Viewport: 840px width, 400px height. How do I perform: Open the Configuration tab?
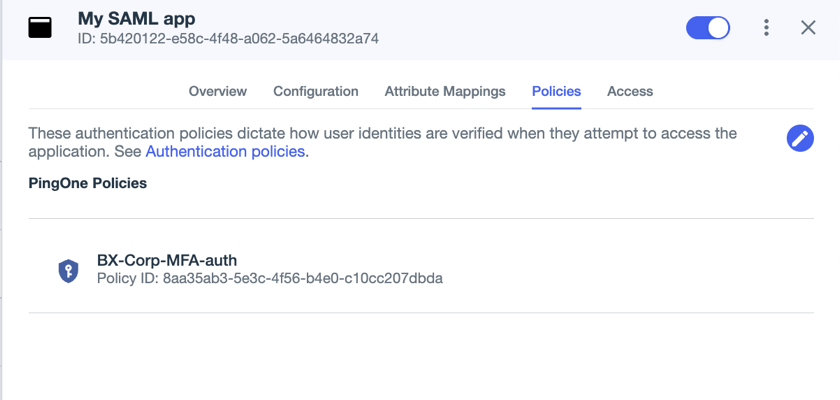click(x=316, y=91)
